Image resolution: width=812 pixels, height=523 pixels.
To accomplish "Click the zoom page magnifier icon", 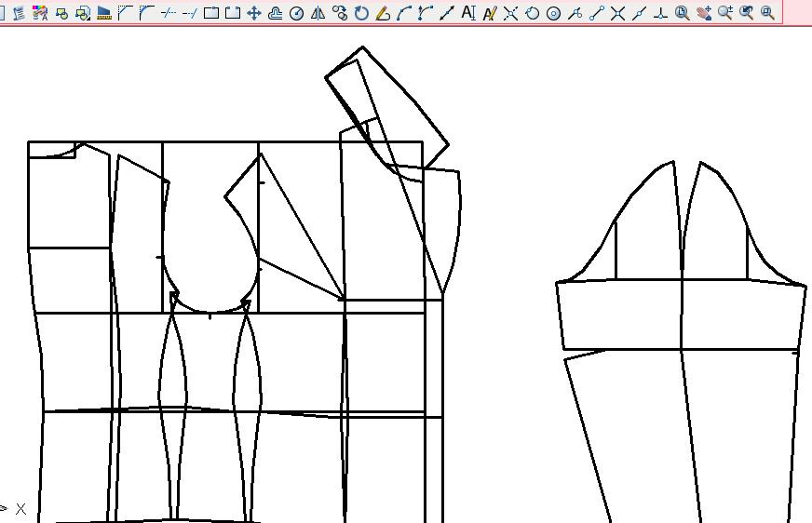I will [x=682, y=13].
